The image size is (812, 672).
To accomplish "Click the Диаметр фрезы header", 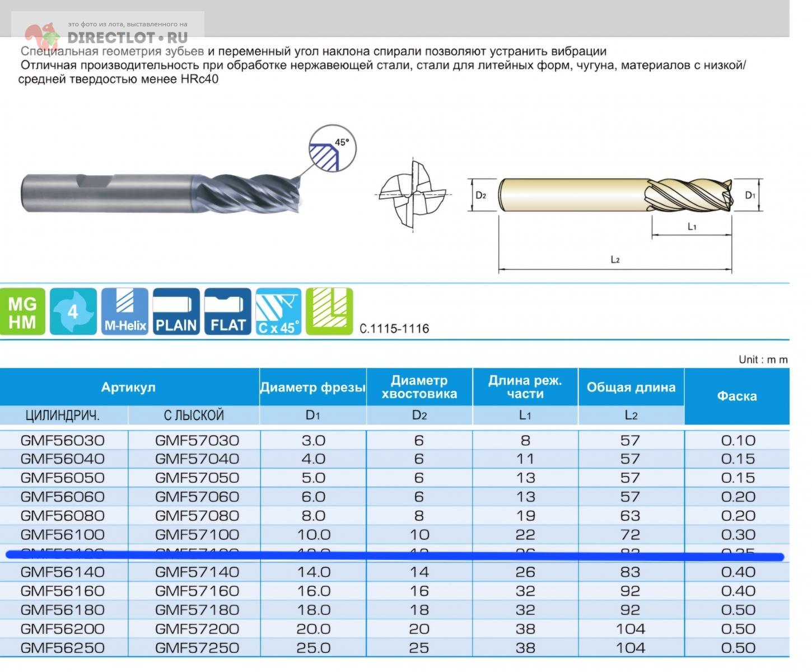I will click(x=313, y=387).
